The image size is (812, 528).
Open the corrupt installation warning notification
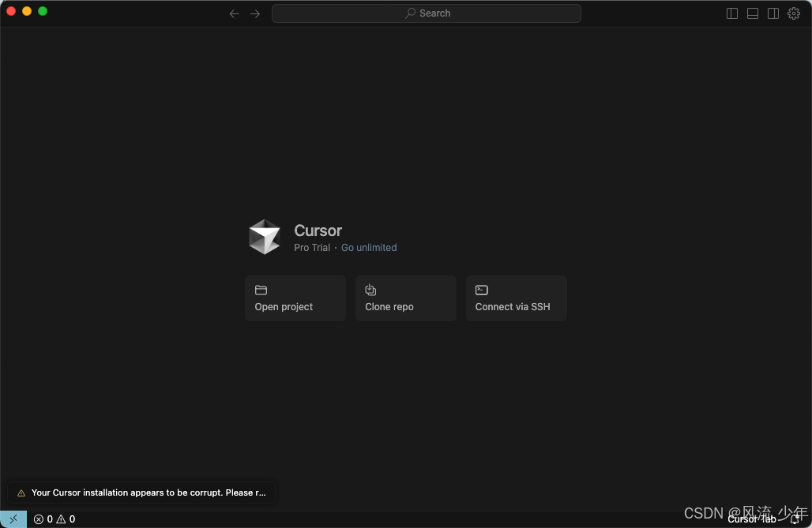tap(141, 492)
